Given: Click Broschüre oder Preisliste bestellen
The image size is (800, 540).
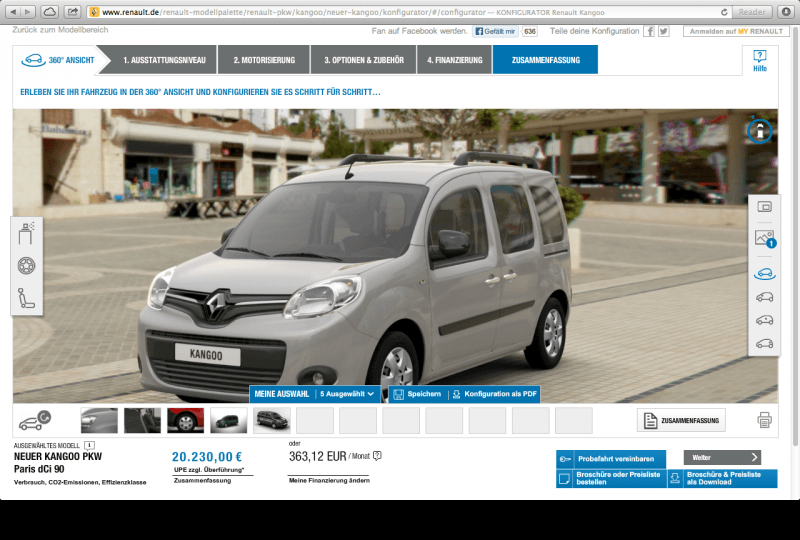Looking at the screenshot, I should tap(611, 478).
